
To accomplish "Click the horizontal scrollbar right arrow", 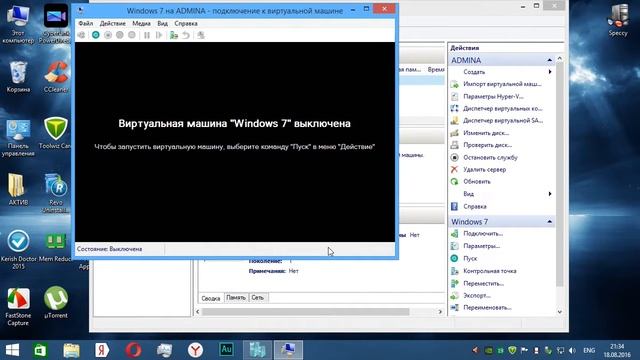I will [440, 312].
